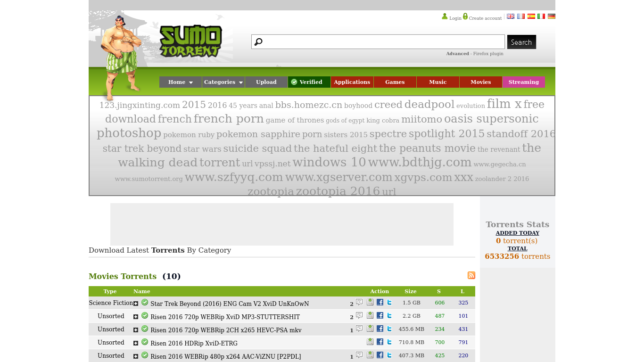Download the Risen AAC-ViZNU torrent
644x362 pixels.
click(370, 355)
